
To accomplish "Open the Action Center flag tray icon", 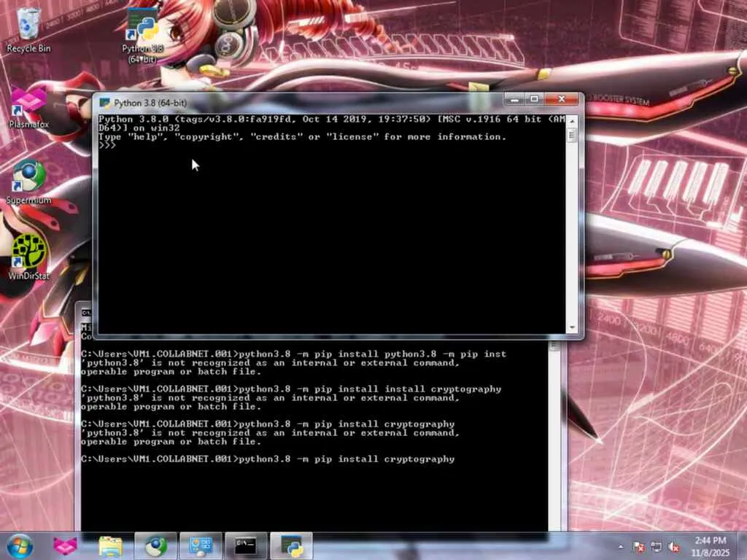I will (638, 547).
